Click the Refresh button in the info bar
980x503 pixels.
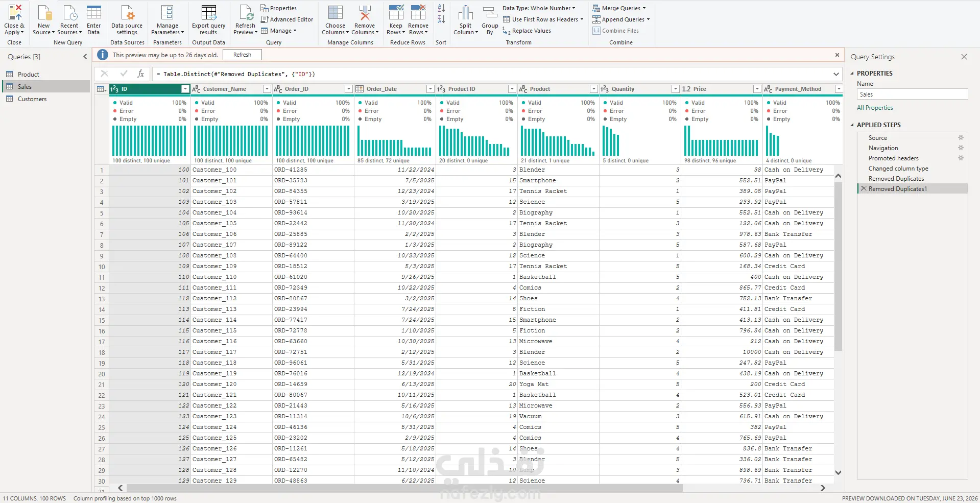pyautogui.click(x=242, y=55)
